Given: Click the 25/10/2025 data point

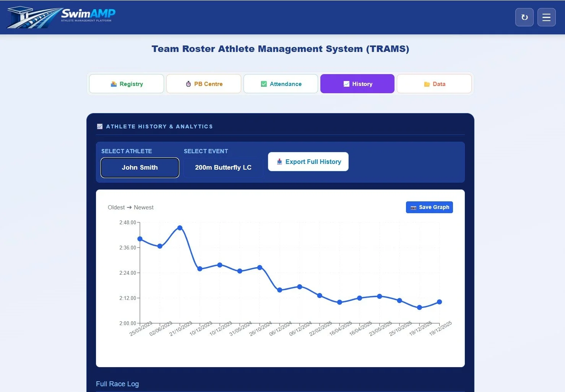Looking at the screenshot, I should [399, 301].
